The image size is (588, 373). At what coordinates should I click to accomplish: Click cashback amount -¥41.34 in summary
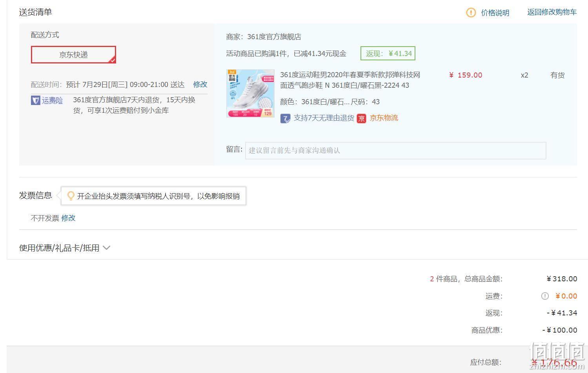[x=562, y=313]
